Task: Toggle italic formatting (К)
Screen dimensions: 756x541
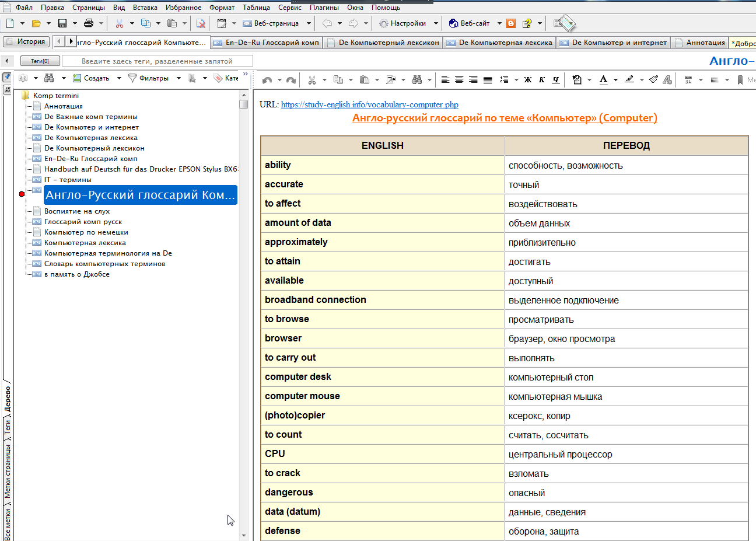Action: (x=542, y=80)
